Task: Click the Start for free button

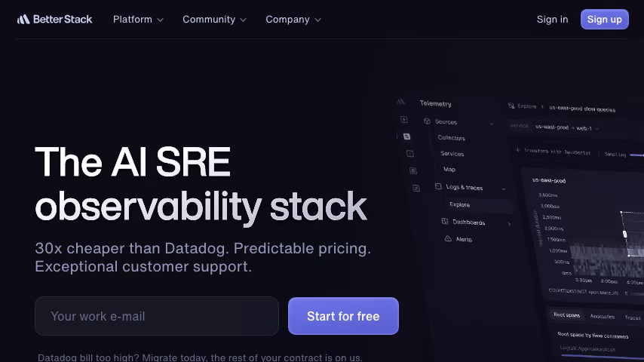Action: click(x=343, y=316)
